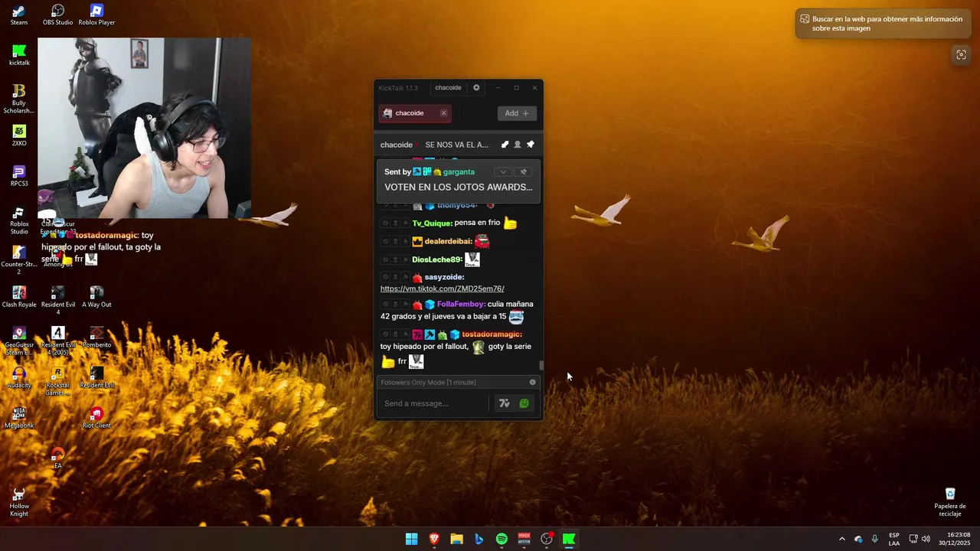980x551 pixels.
Task: Timeout icon on Tv_Quique's message
Action: pyautogui.click(x=395, y=223)
